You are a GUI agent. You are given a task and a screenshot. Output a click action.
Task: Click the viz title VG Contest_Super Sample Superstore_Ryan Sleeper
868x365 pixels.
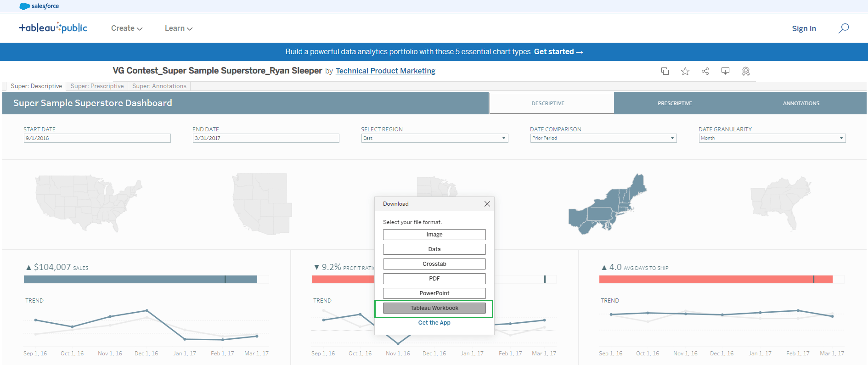(217, 71)
